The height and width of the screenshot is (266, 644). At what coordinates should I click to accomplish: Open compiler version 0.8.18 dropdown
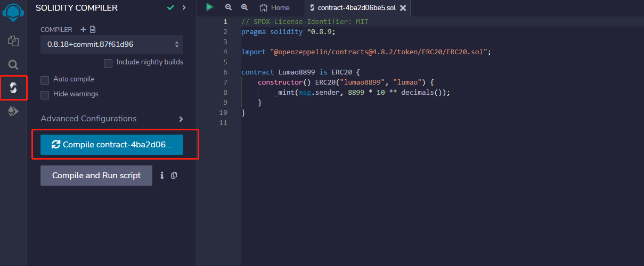tap(112, 45)
